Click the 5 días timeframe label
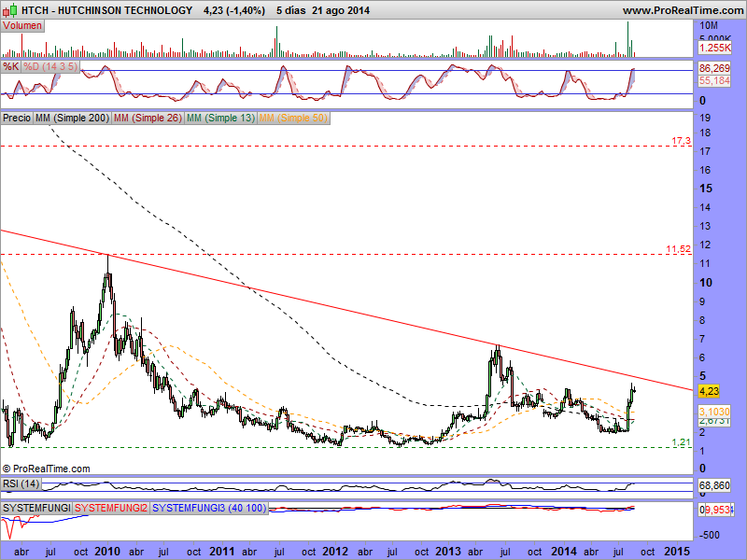747x560 pixels. point(290,10)
